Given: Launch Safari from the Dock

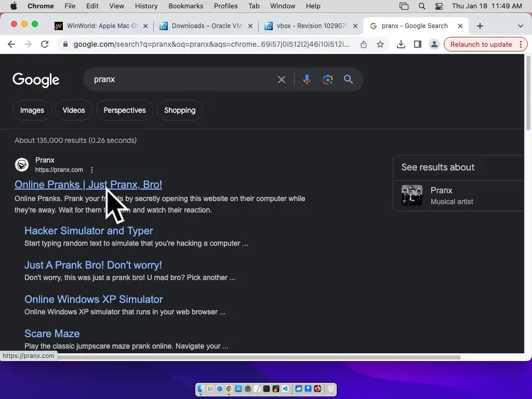Looking at the screenshot, I should click(x=220, y=389).
